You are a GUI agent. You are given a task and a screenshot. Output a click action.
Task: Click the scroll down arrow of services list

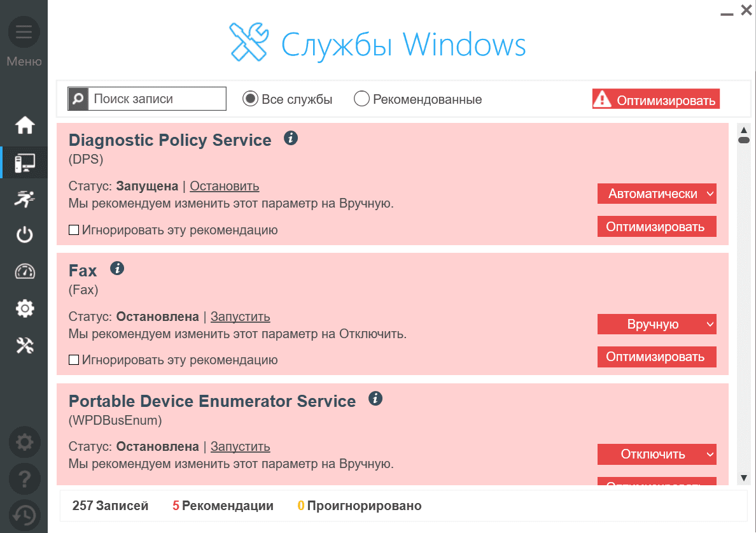(743, 477)
